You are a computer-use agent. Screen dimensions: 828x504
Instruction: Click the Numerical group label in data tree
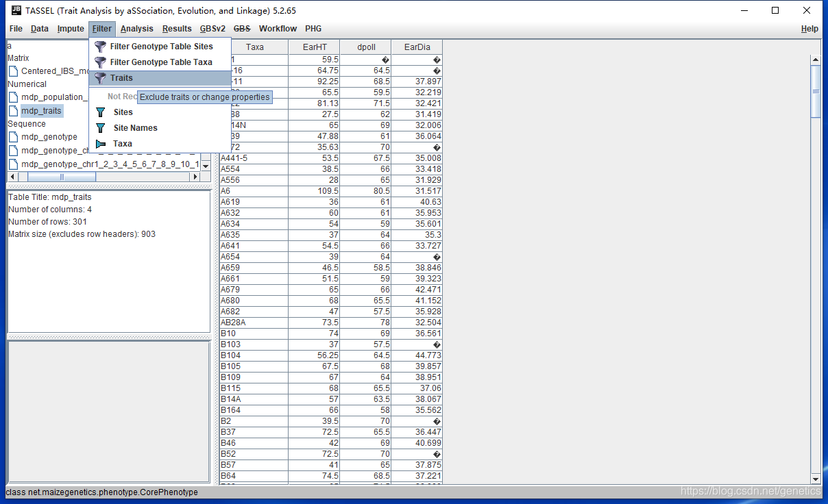[27, 84]
